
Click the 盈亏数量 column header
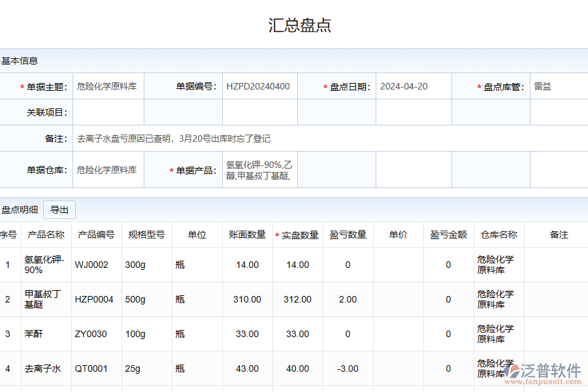coord(348,235)
